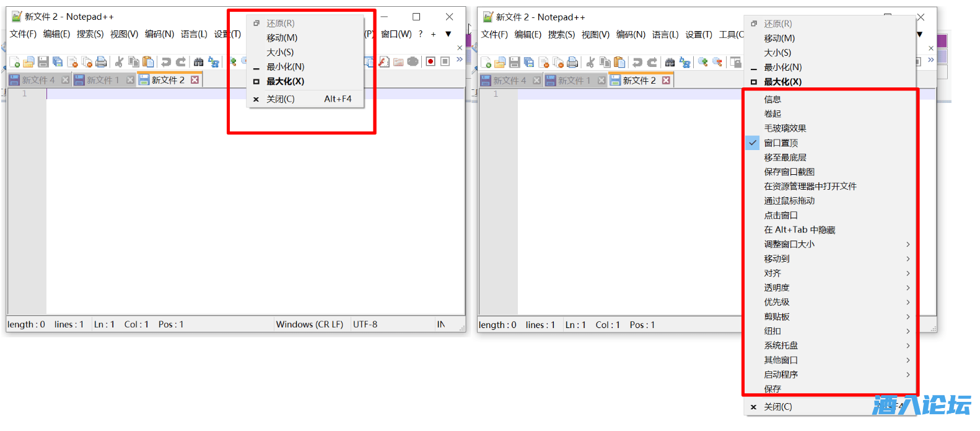Click Open file icon in left Notepad++ window

[x=28, y=62]
